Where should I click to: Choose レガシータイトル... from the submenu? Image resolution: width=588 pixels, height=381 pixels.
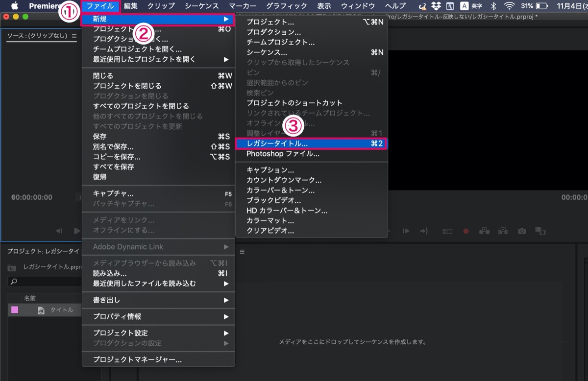coord(311,143)
